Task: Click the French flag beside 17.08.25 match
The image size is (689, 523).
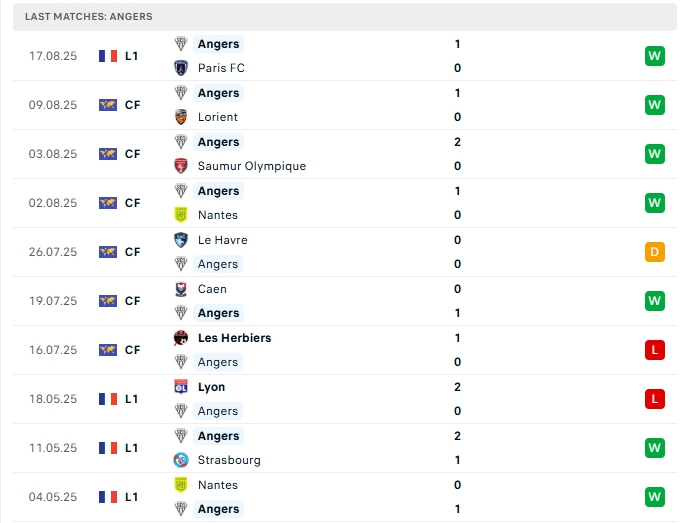Action: [x=108, y=56]
